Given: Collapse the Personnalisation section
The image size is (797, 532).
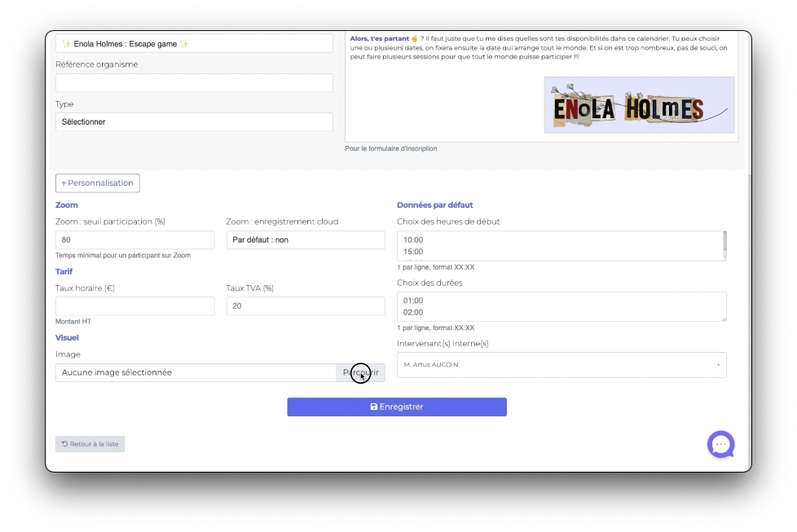Looking at the screenshot, I should [98, 183].
